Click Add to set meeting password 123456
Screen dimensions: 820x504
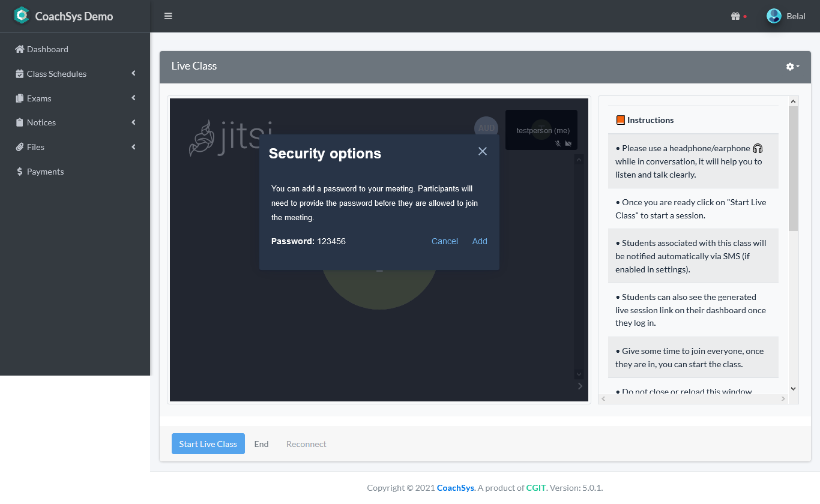pyautogui.click(x=480, y=241)
